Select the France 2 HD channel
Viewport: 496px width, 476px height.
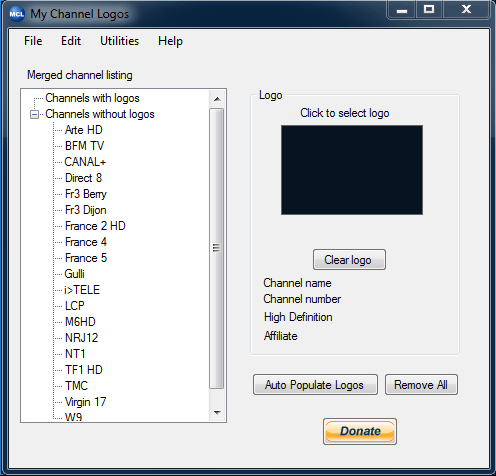pyautogui.click(x=95, y=226)
